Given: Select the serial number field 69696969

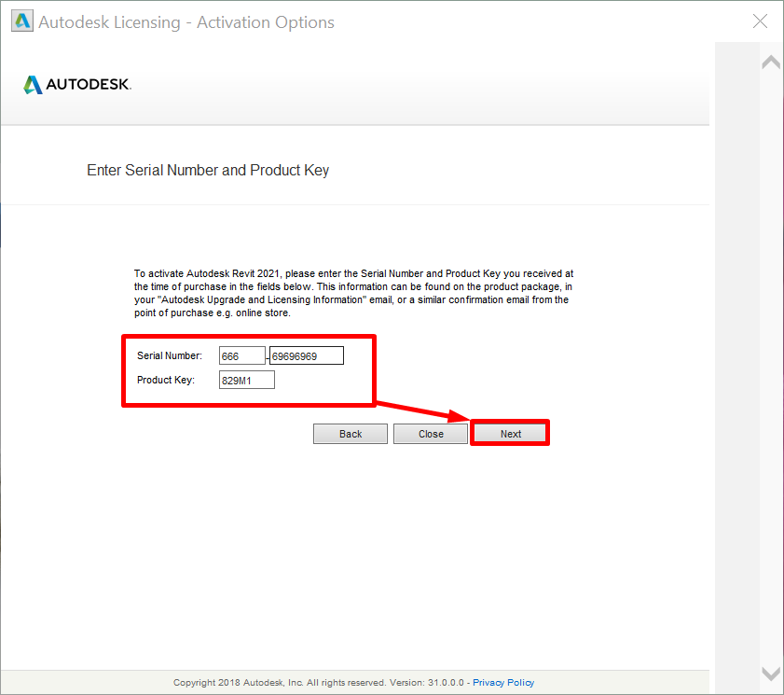Looking at the screenshot, I should tap(307, 355).
